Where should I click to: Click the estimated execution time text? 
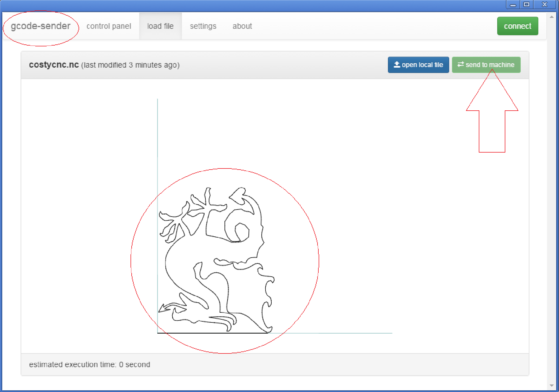(x=89, y=365)
